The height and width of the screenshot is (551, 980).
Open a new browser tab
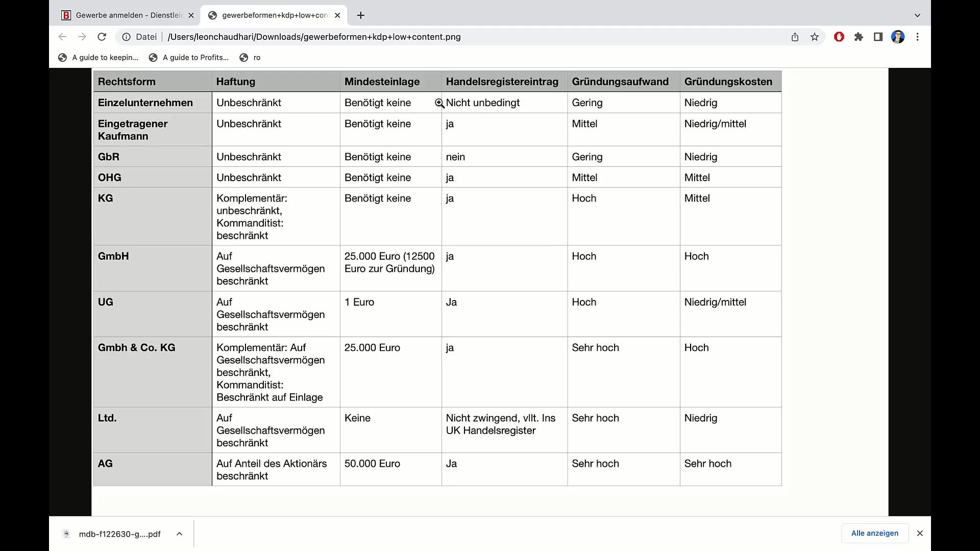pos(361,15)
